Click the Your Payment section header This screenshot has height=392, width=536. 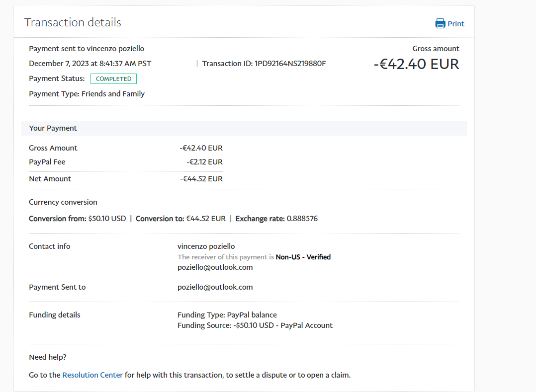[53, 128]
